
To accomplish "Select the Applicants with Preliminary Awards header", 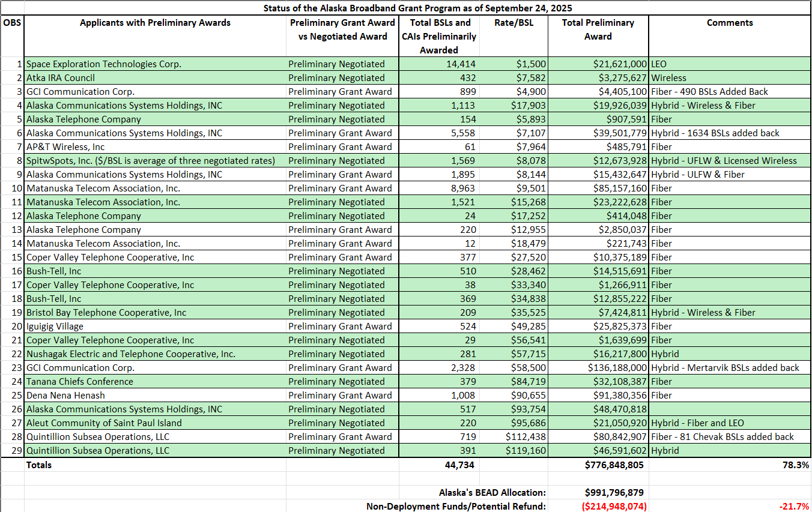I will (155, 23).
